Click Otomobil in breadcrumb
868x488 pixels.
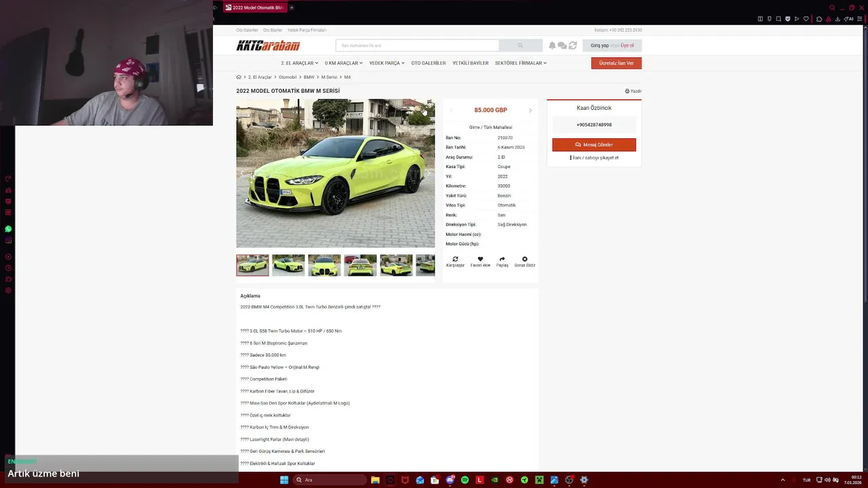coord(288,77)
